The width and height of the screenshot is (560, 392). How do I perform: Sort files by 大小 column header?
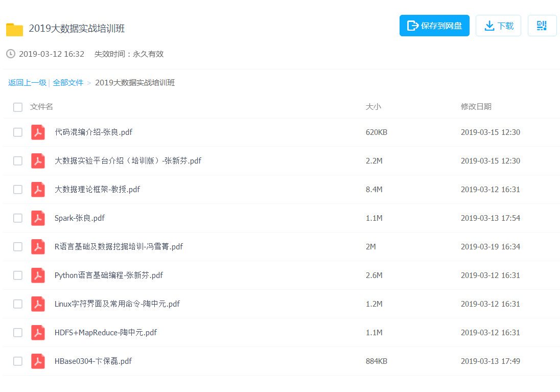tap(373, 107)
